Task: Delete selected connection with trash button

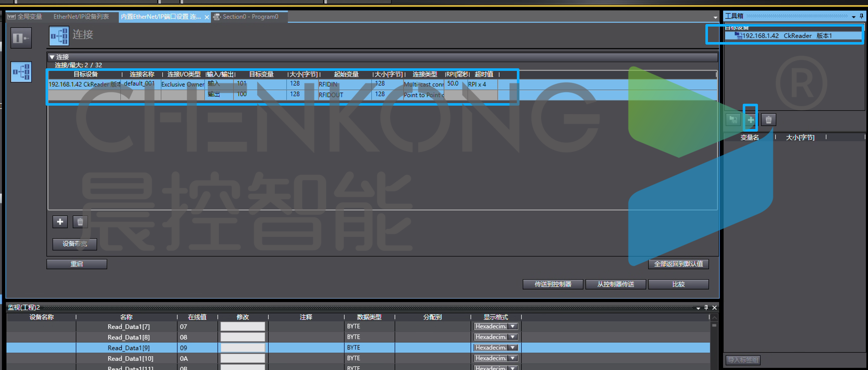Action: click(x=80, y=222)
